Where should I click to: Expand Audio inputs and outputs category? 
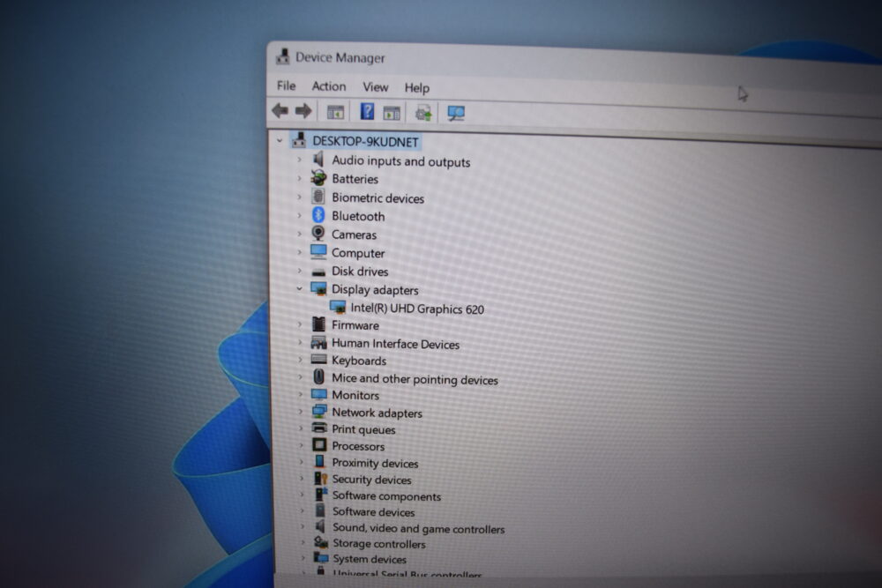click(299, 160)
